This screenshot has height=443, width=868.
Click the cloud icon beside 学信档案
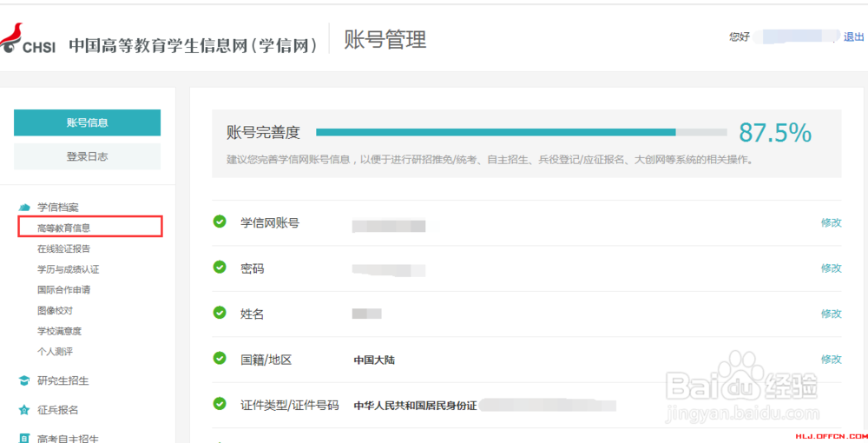point(24,208)
